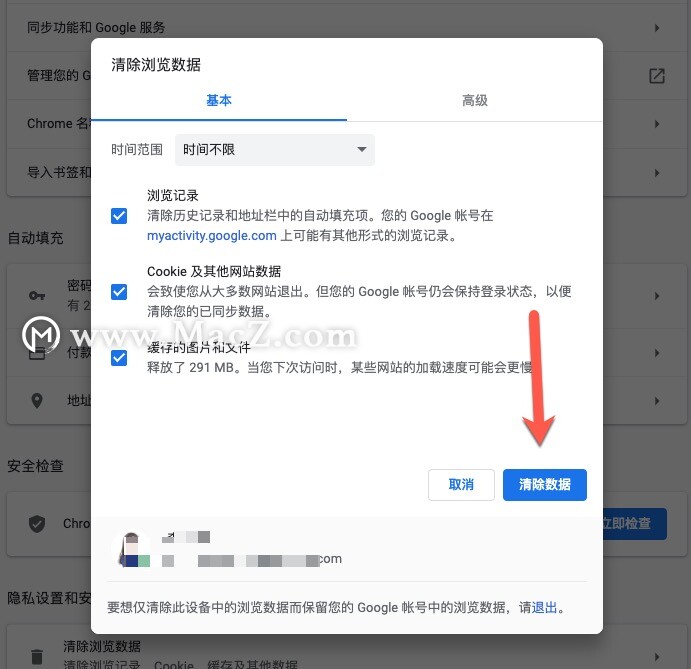
Task: Click the payment methods card icon
Action: point(37,353)
